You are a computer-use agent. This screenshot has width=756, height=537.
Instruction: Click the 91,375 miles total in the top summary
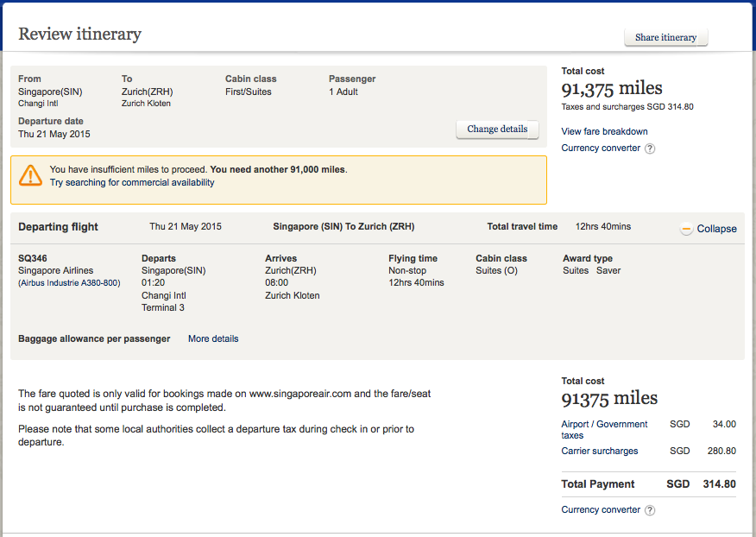coord(612,89)
